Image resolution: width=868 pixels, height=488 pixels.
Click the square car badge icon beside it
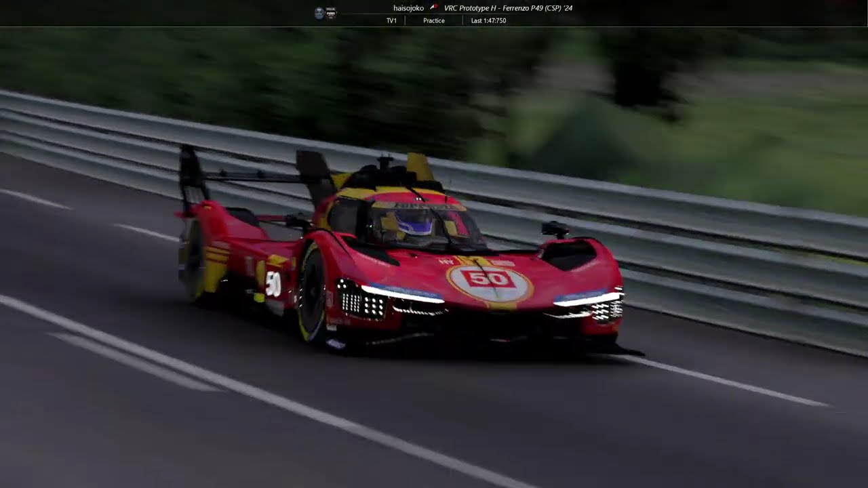(331, 13)
